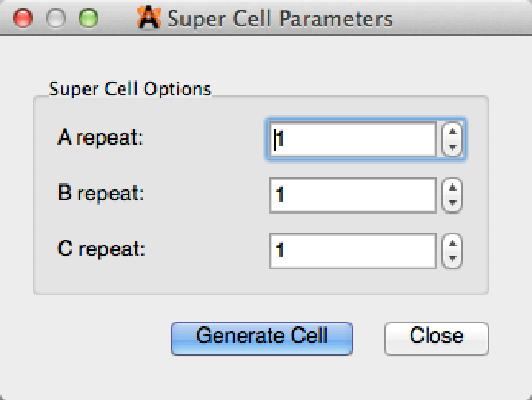Zoom the window with the green button

tap(88, 17)
